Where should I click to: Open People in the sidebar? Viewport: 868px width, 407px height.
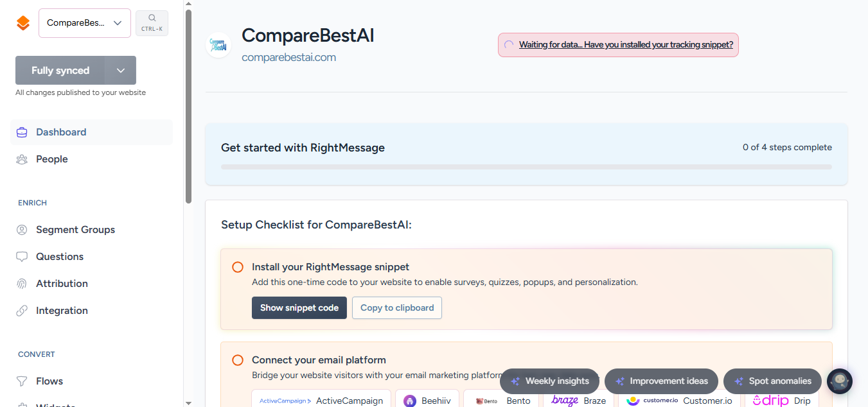tap(91, 159)
